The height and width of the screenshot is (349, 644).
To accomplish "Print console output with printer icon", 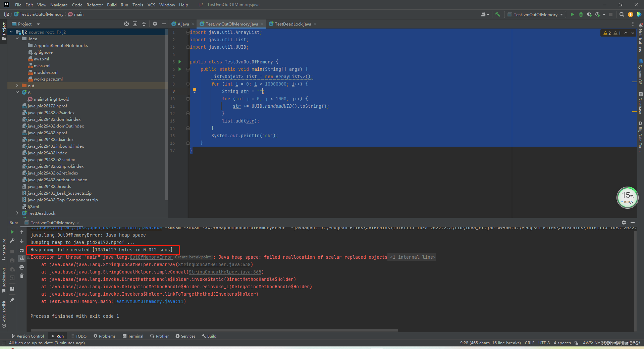I will tap(22, 267).
